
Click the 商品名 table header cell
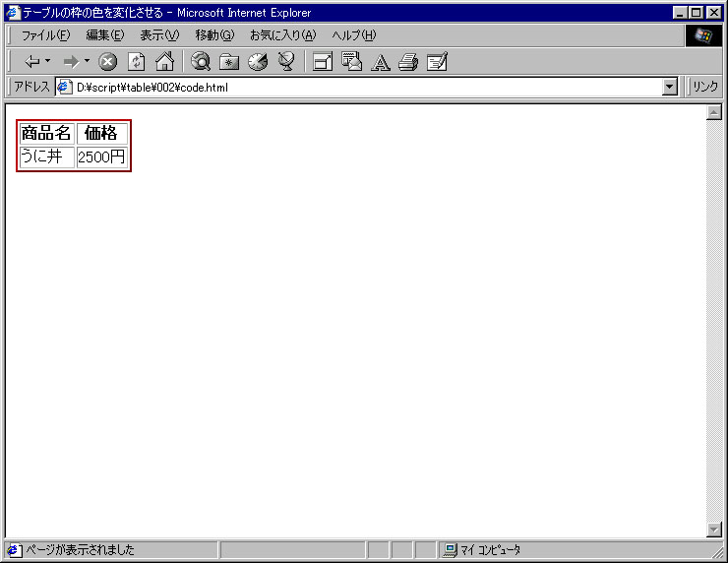(x=46, y=133)
